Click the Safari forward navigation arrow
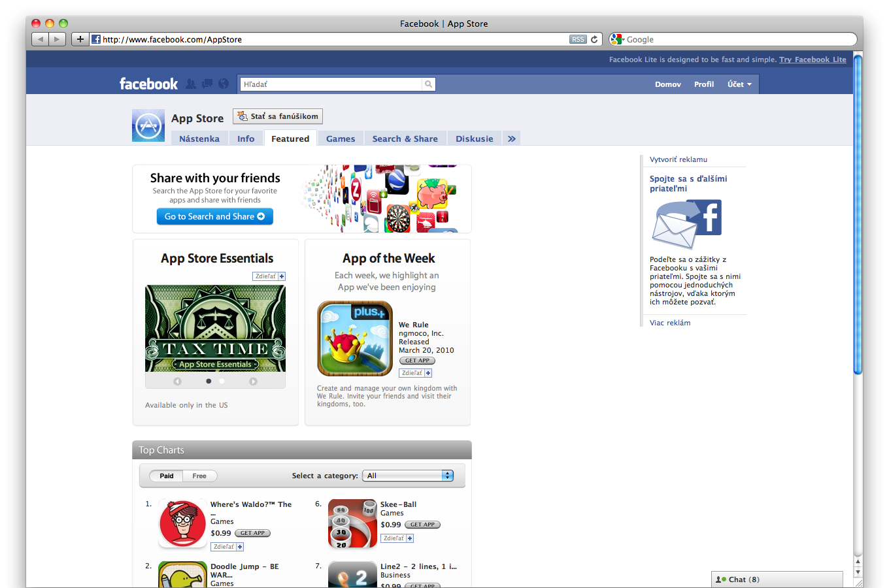The width and height of the screenshot is (889, 588). pos(58,39)
